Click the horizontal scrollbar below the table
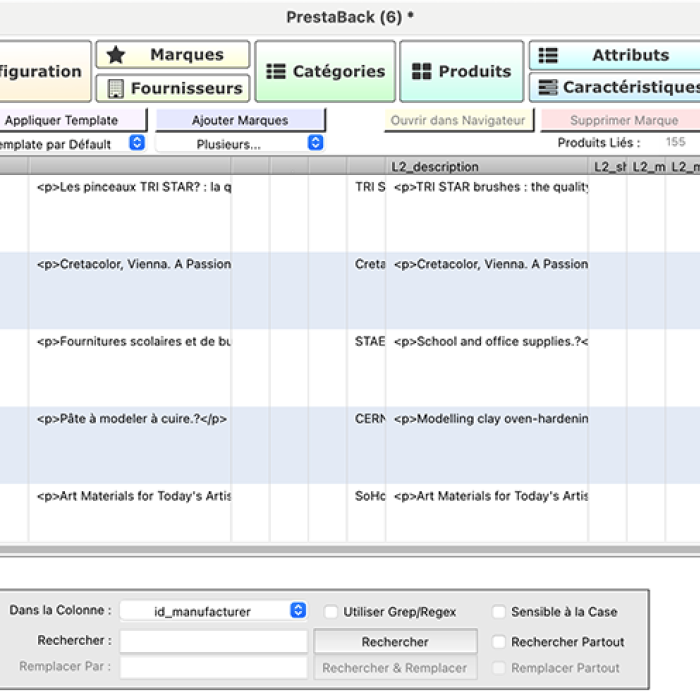The image size is (700, 700). [350, 550]
